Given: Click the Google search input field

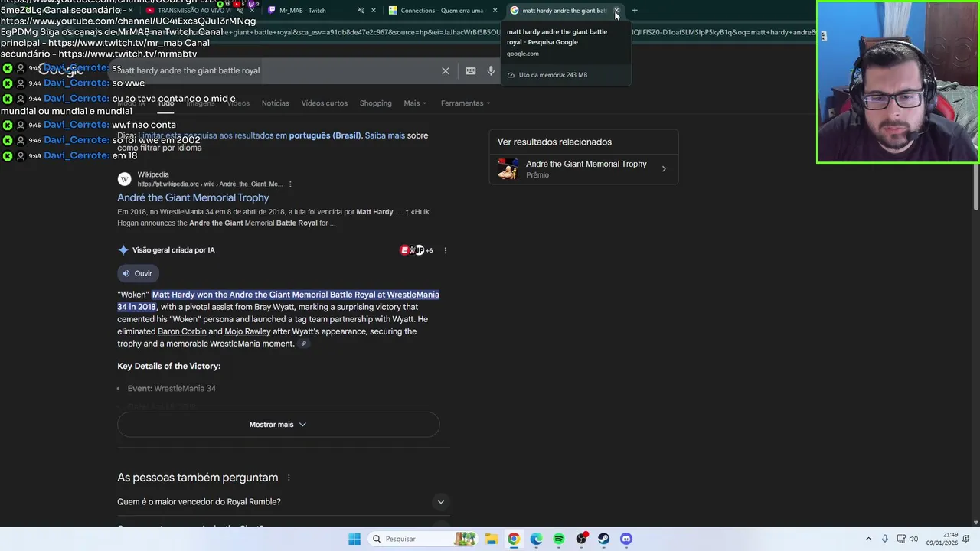Looking at the screenshot, I should coord(276,70).
